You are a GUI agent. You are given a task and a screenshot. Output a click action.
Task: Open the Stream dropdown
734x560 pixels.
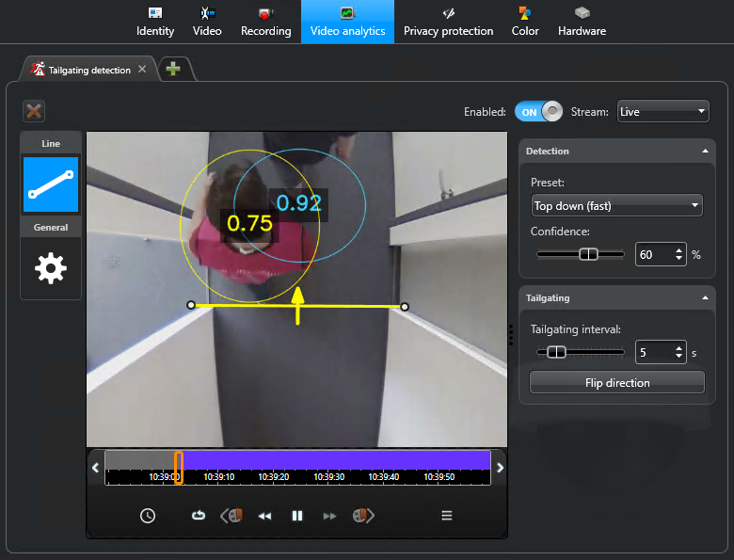(662, 112)
